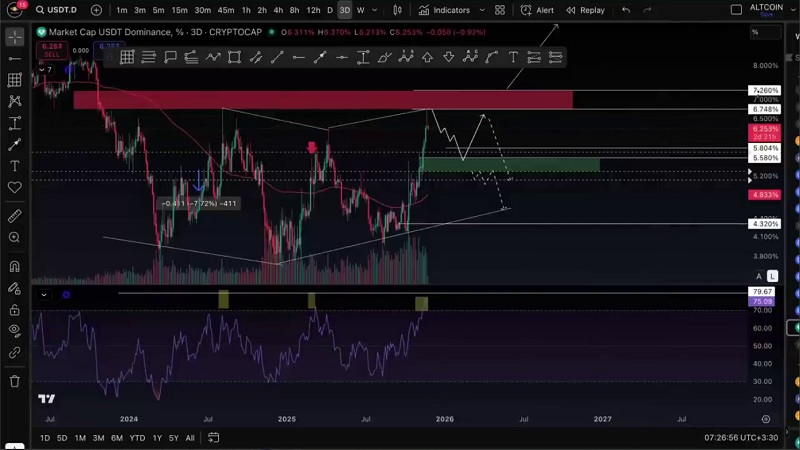Click the Text tool in left sidebar
This screenshot has width=800, height=450.
[x=14, y=166]
